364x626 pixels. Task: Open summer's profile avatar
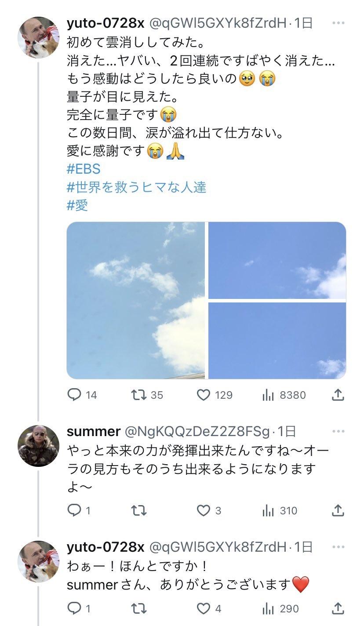pos(38,446)
